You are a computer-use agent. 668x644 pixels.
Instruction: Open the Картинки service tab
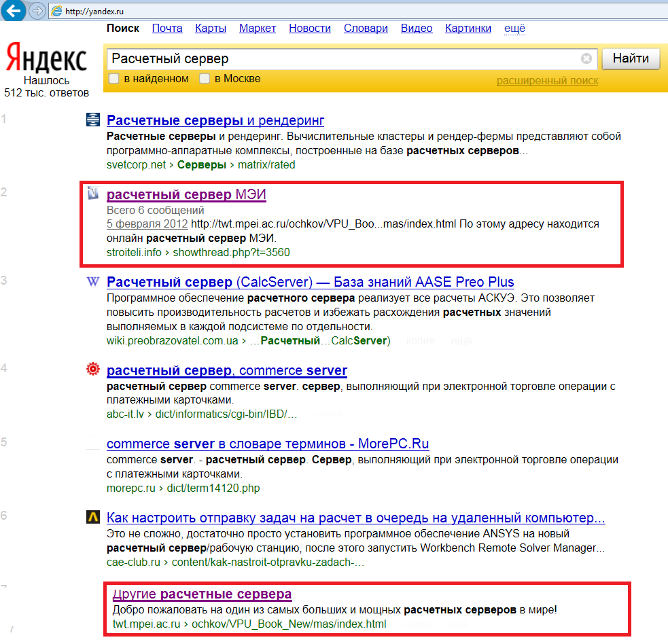tap(468, 28)
